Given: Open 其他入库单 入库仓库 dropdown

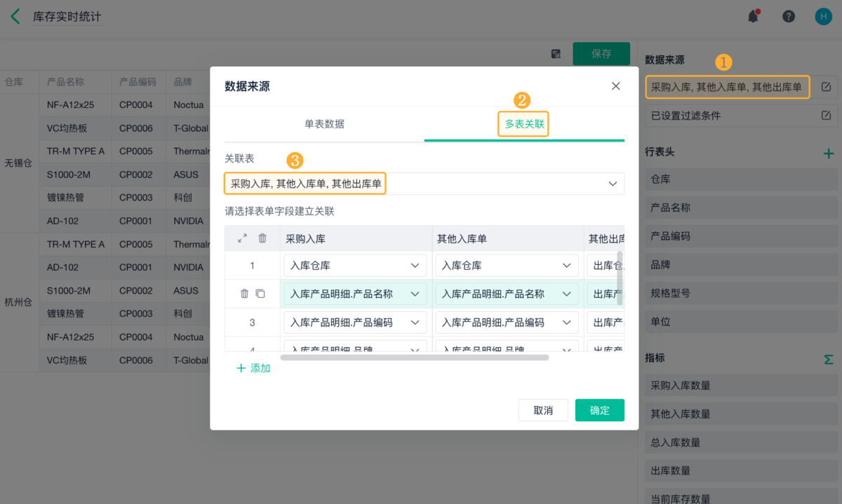Looking at the screenshot, I should point(507,266).
